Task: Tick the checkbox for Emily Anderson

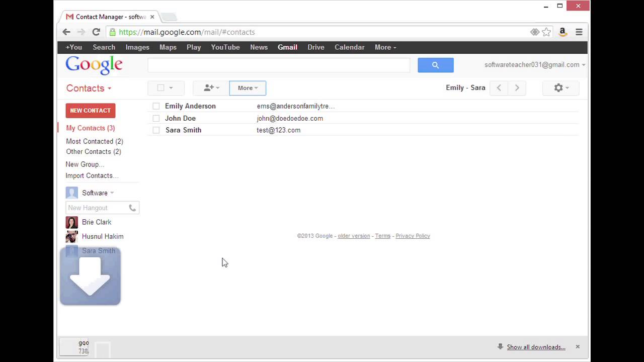Action: pos(156,106)
